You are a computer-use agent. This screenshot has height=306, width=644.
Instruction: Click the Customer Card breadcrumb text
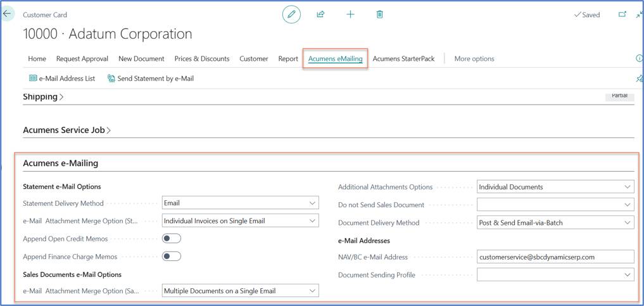click(45, 15)
